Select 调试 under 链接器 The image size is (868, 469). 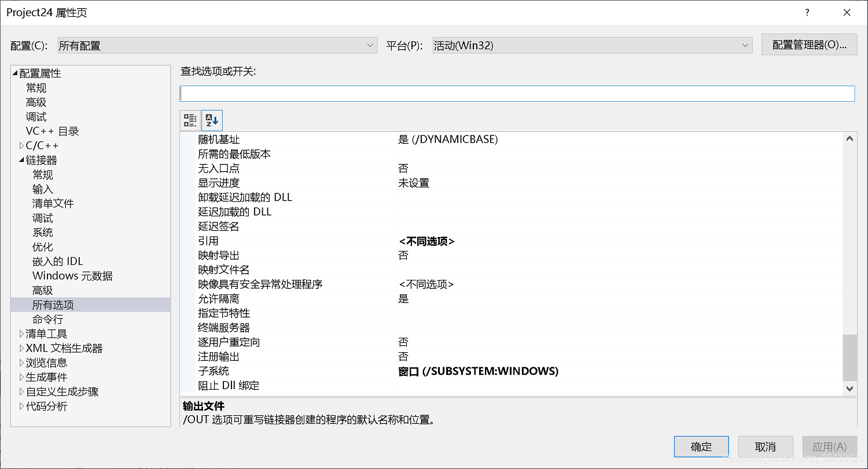point(43,218)
